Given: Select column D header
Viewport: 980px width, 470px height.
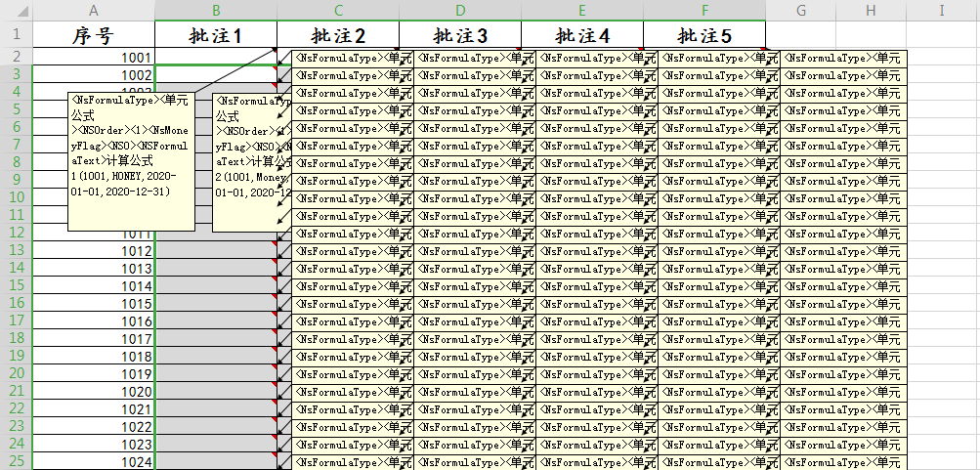Looking at the screenshot, I should pos(460,10).
